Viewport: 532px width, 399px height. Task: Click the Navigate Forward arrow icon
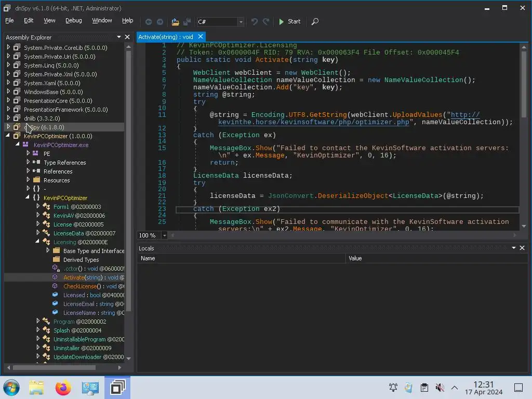(x=160, y=22)
